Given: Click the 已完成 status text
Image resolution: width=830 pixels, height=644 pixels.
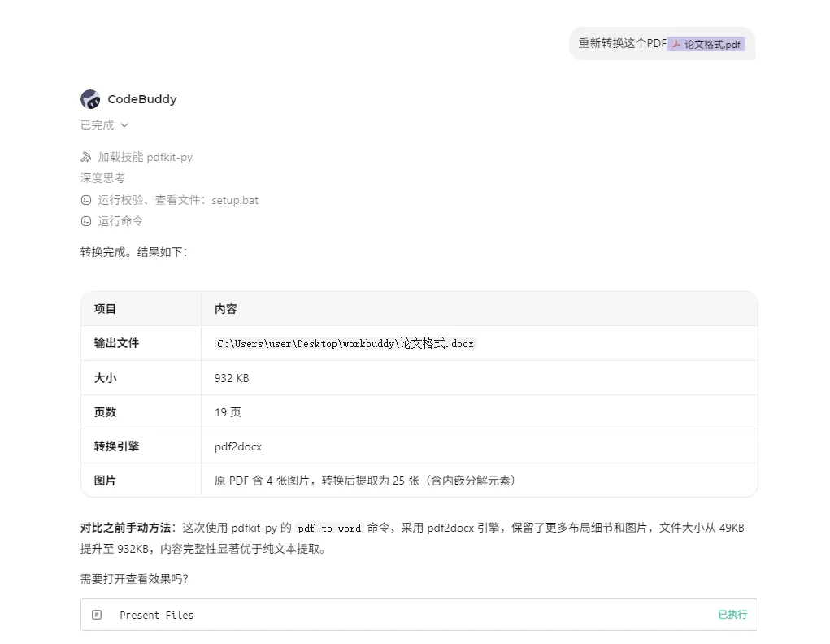Looking at the screenshot, I should click(x=98, y=125).
